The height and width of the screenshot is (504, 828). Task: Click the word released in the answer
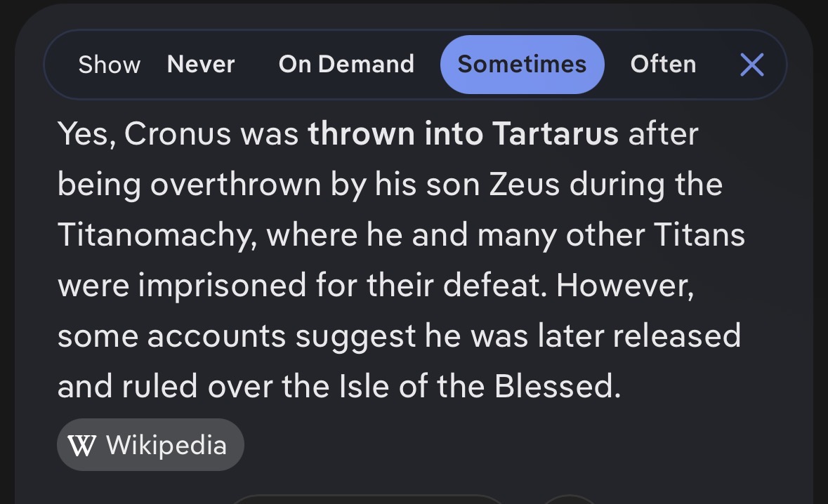(x=677, y=336)
